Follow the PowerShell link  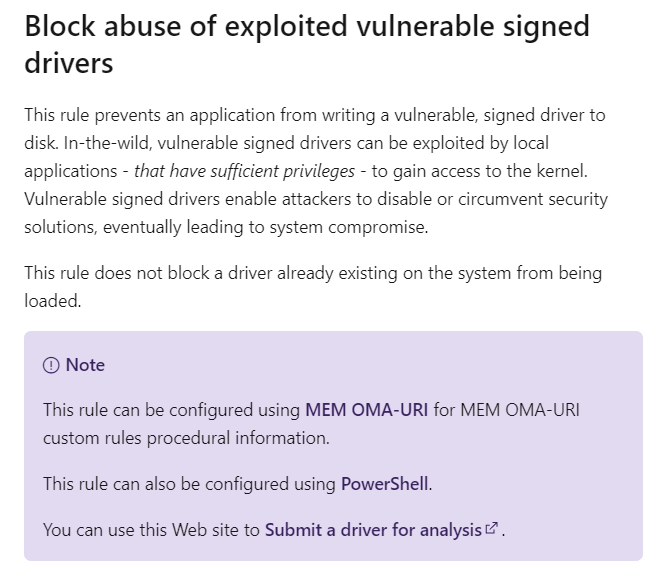(385, 484)
